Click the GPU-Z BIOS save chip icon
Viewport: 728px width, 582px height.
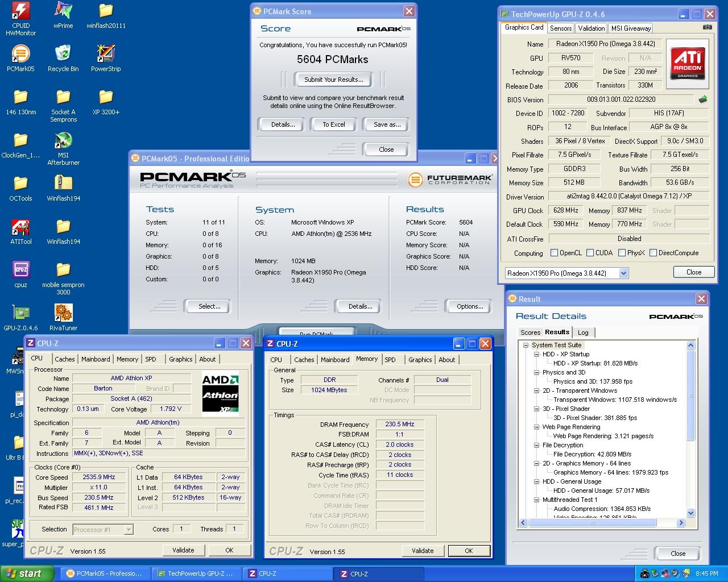[x=703, y=99]
